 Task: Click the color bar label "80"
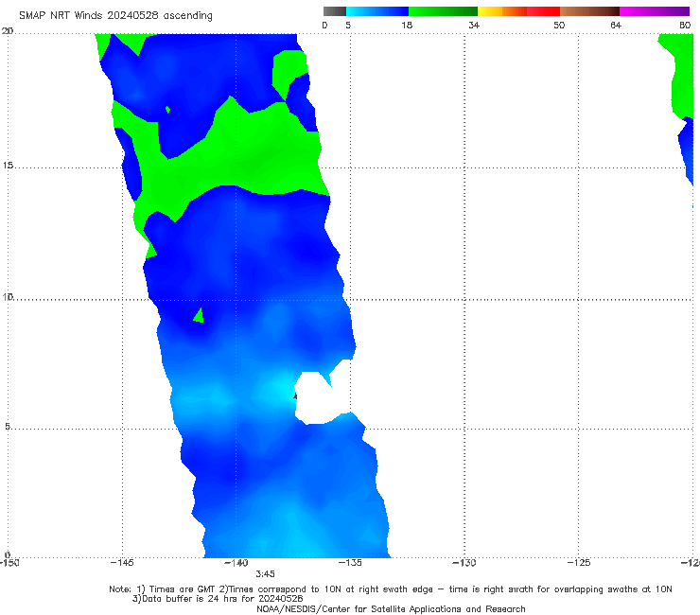pyautogui.click(x=685, y=26)
